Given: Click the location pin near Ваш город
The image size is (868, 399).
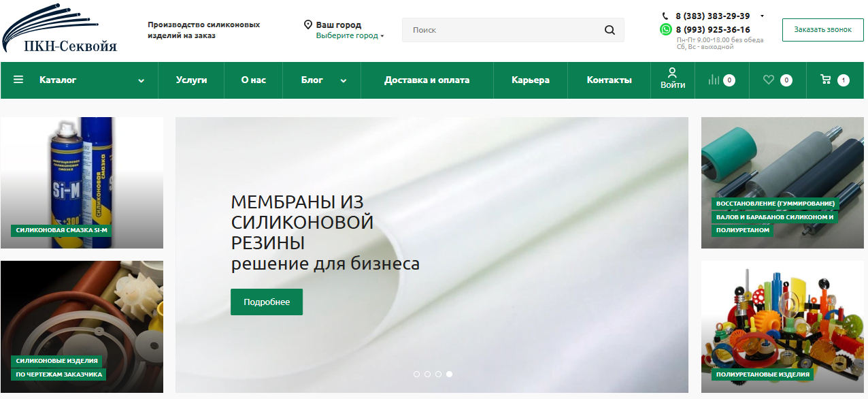Looking at the screenshot, I should click(x=310, y=24).
